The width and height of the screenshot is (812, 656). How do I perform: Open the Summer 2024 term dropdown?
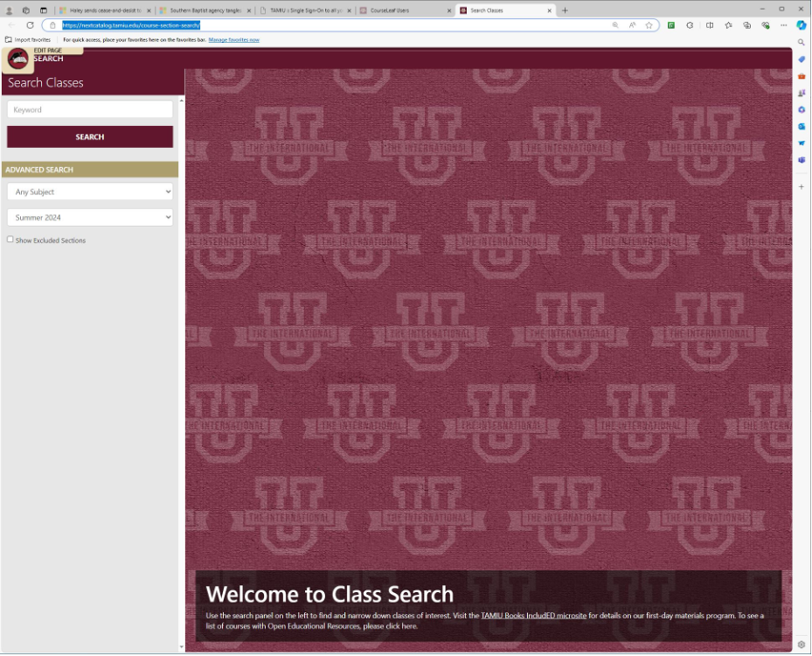[89, 218]
